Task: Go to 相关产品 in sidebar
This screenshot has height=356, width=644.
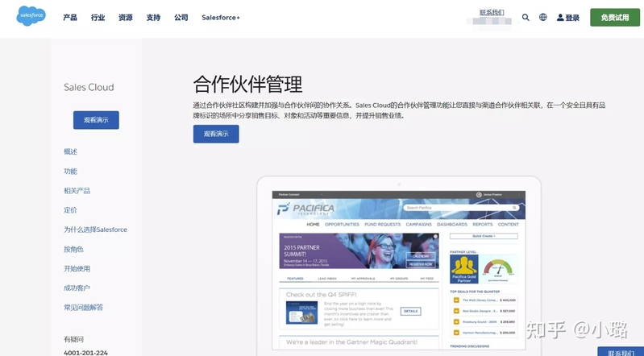Action: (x=77, y=191)
